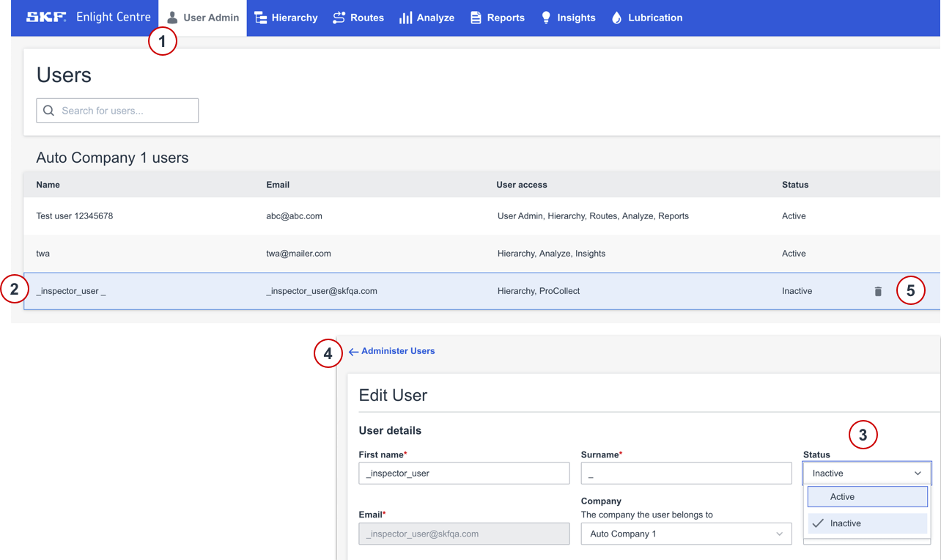This screenshot has width=941, height=560.
Task: Click the Status column header
Action: pyautogui.click(x=795, y=185)
